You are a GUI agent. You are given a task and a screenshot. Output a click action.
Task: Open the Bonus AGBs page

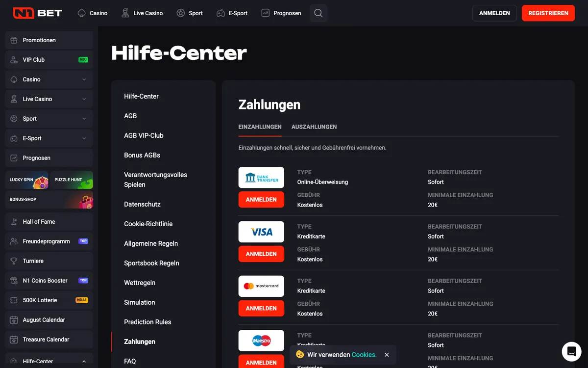(x=142, y=155)
